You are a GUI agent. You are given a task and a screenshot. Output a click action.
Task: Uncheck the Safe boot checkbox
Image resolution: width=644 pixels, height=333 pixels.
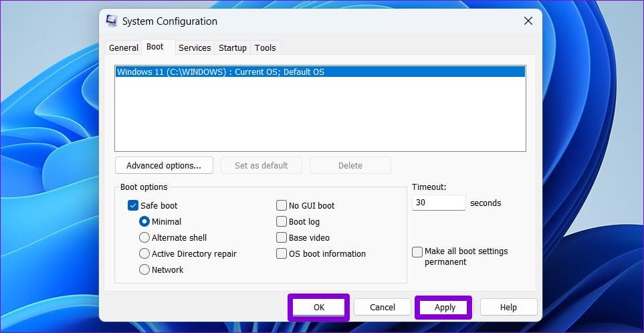tap(132, 206)
